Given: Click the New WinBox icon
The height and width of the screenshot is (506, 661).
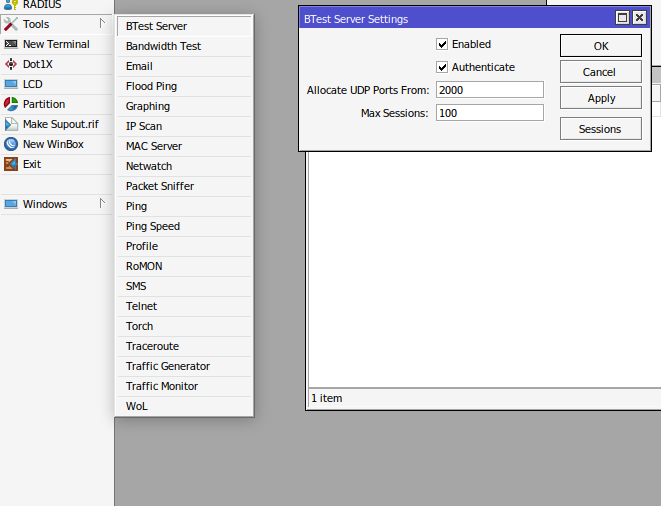Looking at the screenshot, I should click(x=11, y=144).
